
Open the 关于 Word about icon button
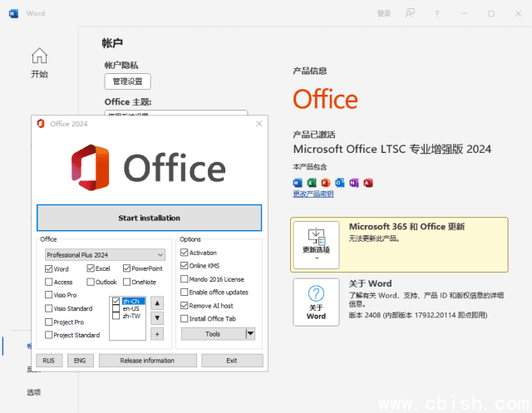tap(316, 302)
